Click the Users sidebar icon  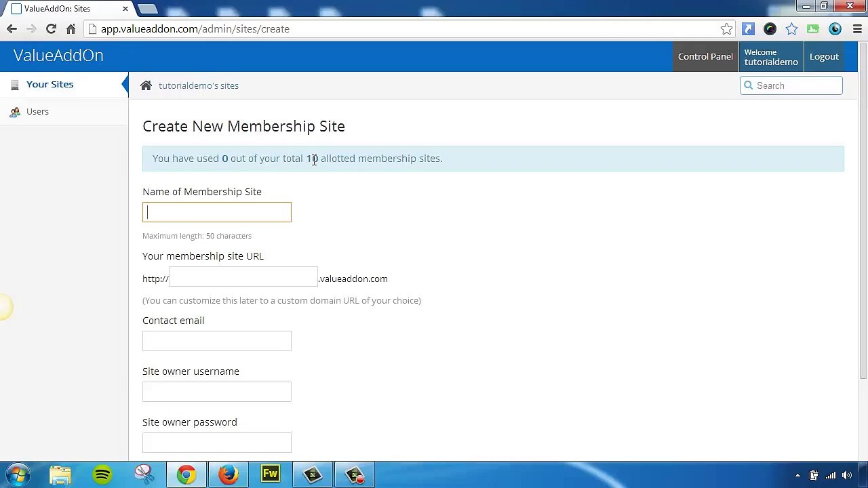tap(15, 112)
